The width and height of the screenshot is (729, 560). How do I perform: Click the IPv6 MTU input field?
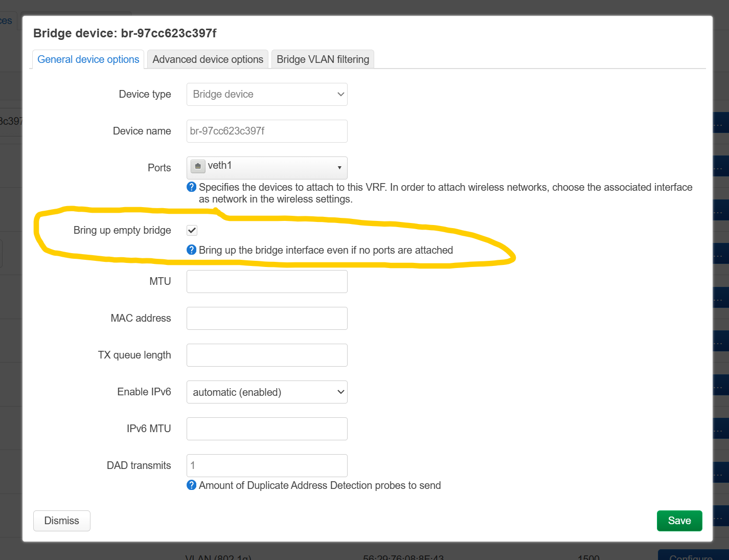pyautogui.click(x=267, y=429)
